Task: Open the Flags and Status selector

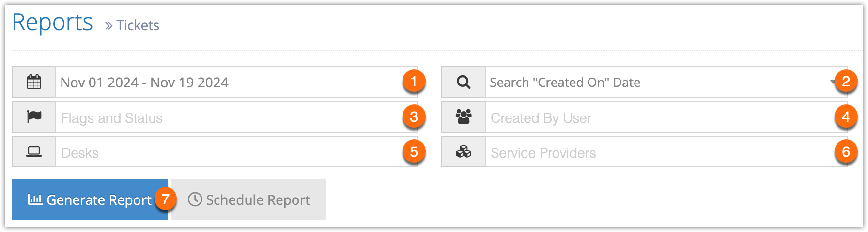Action: (x=236, y=117)
